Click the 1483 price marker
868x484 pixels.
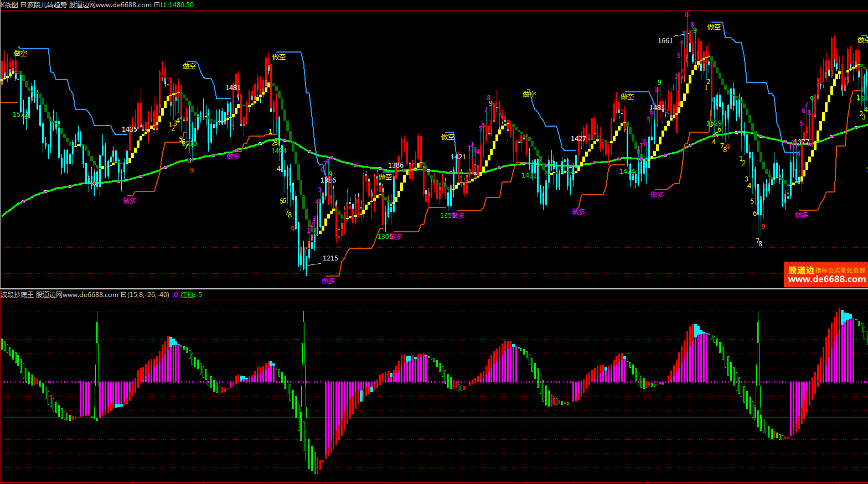657,108
